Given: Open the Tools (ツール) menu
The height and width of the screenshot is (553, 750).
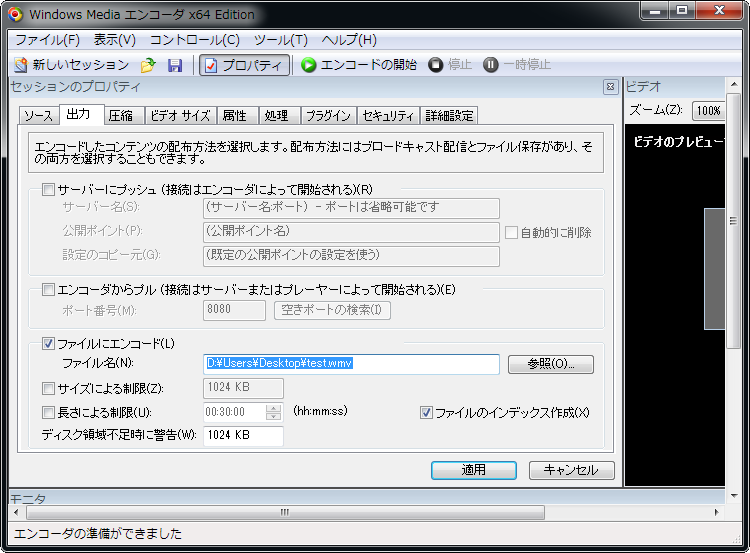Looking at the screenshot, I should [280, 40].
